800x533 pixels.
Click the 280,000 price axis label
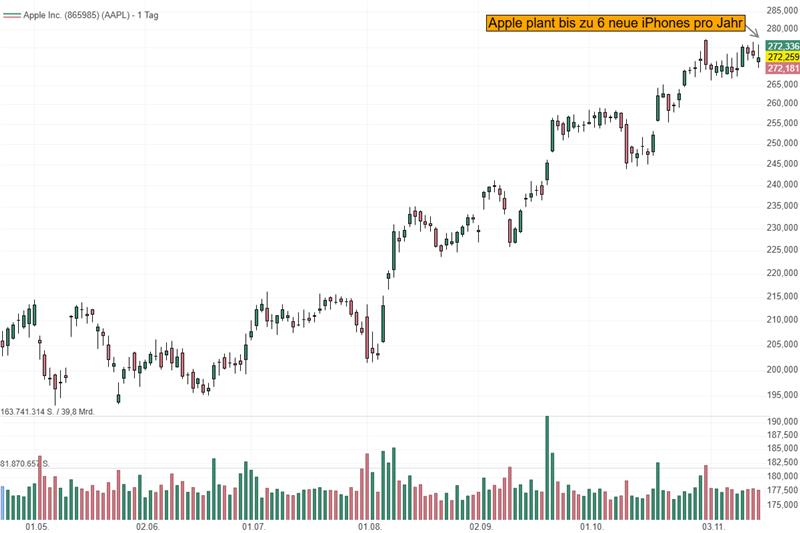pyautogui.click(x=782, y=29)
